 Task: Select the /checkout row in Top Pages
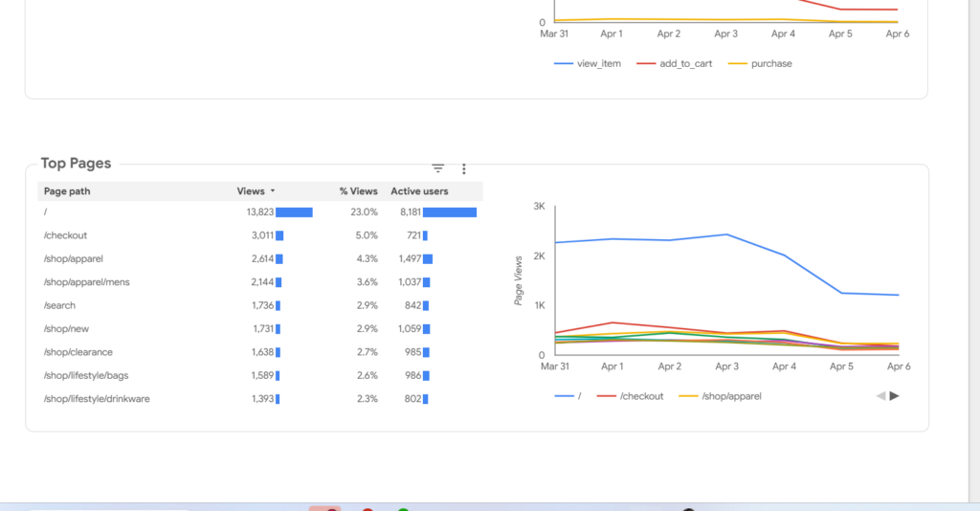(x=65, y=235)
